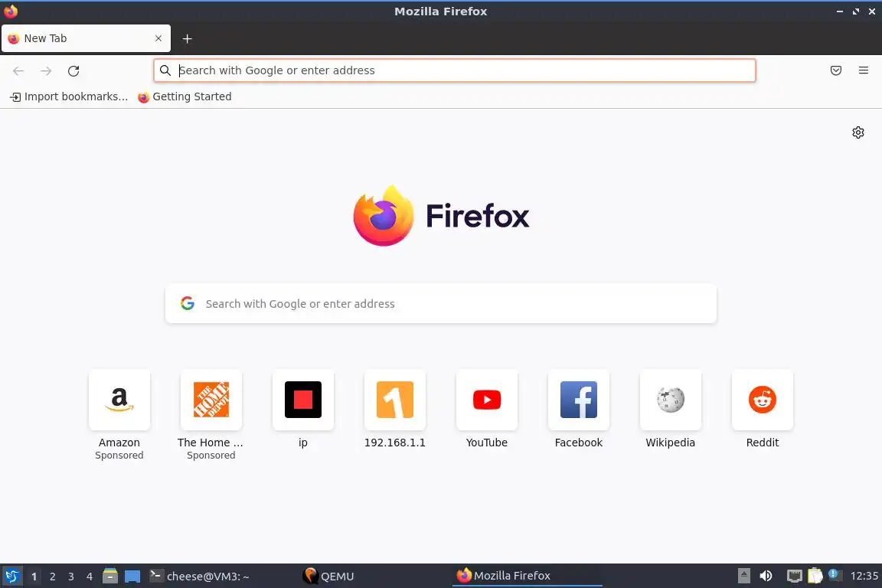Click the show desktop taskbar icon
Viewport: 882px width, 588px height.
tap(132, 577)
